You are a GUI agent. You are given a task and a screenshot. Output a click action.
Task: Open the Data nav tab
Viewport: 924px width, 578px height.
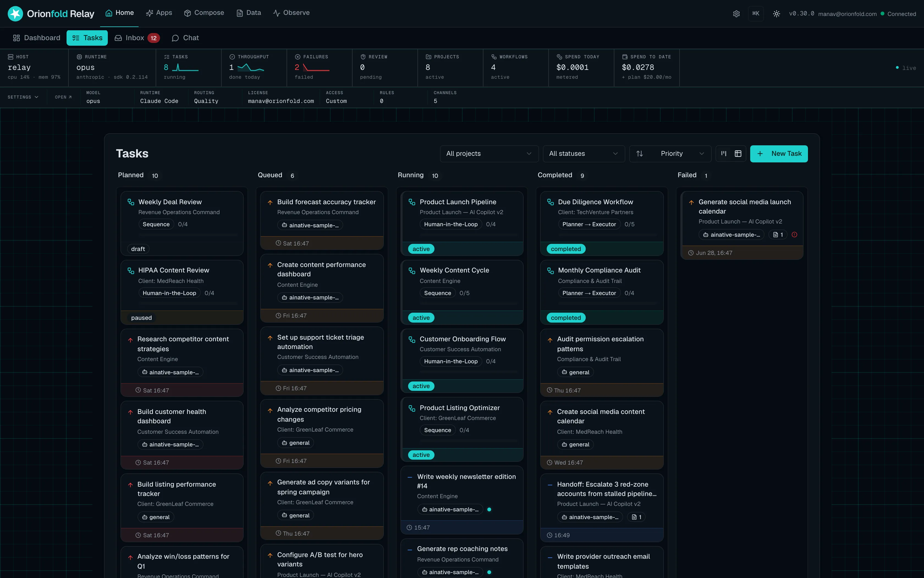click(249, 13)
